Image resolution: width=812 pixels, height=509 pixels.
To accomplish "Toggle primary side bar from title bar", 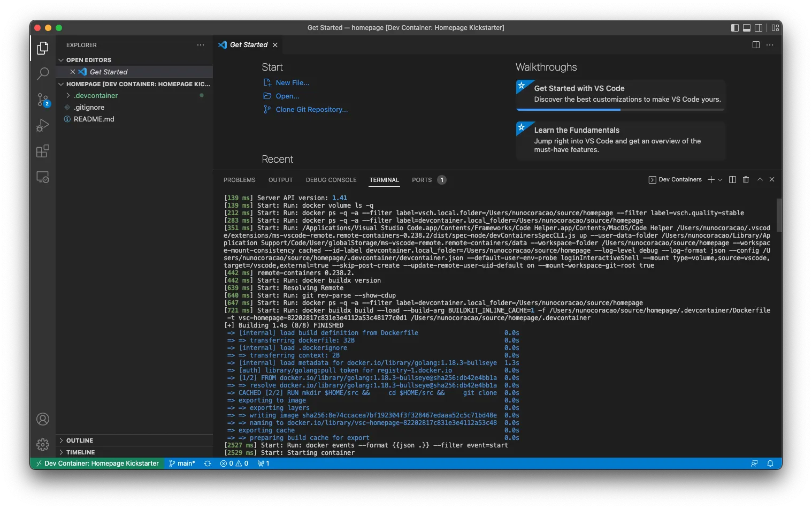I will [735, 28].
